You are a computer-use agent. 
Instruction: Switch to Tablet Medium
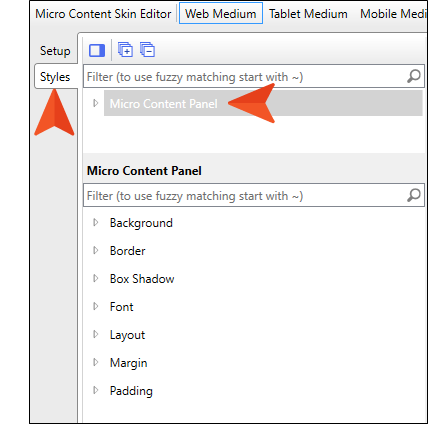(x=308, y=14)
